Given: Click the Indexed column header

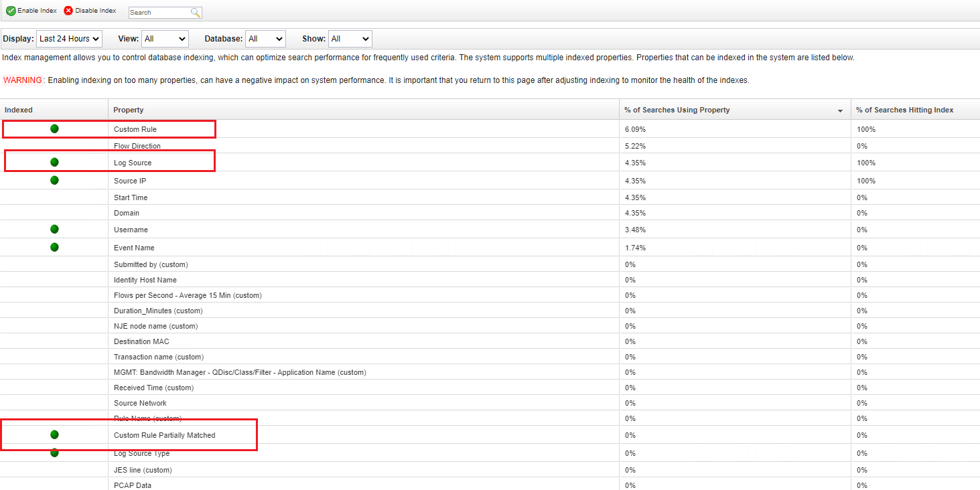Looking at the screenshot, I should click(x=19, y=110).
